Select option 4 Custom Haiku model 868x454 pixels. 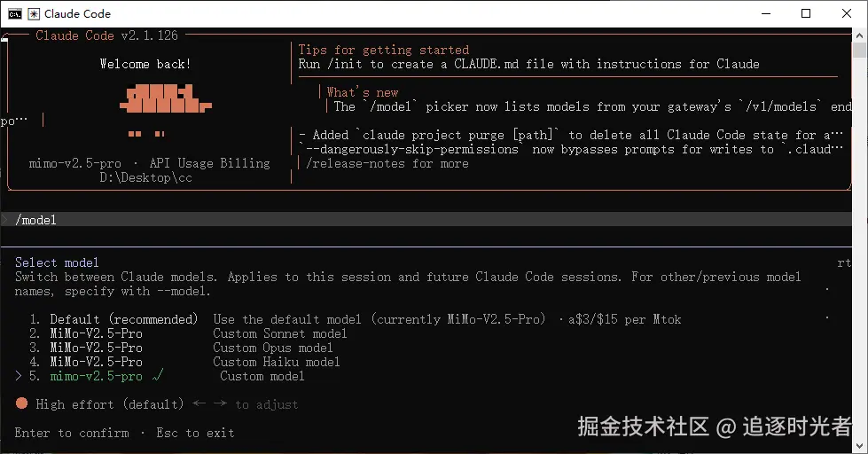pos(184,362)
